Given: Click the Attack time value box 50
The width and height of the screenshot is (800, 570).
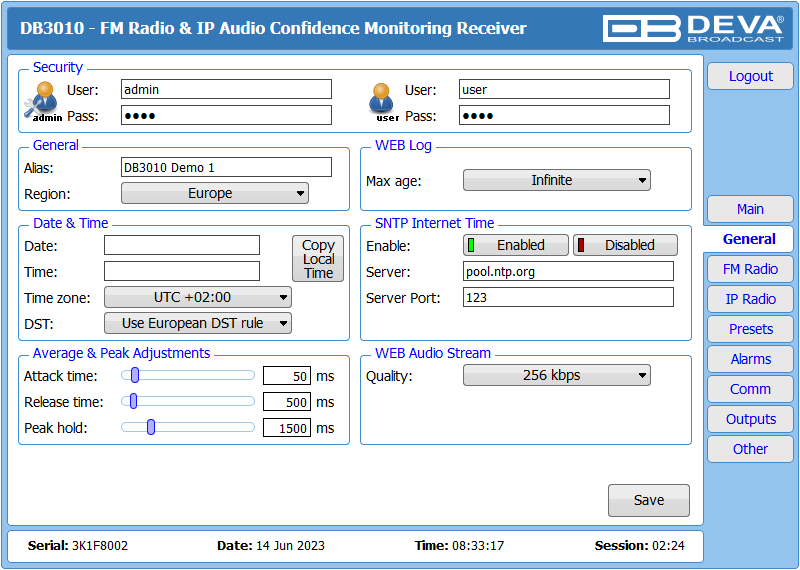Looking at the screenshot, I should pos(287,376).
